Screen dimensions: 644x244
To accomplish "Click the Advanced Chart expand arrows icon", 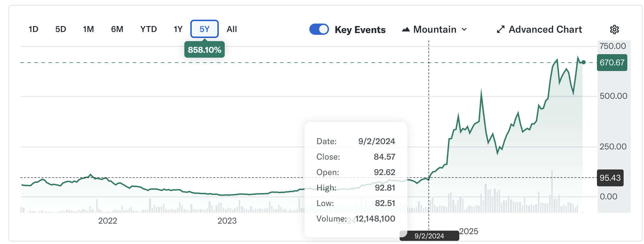I will pyautogui.click(x=501, y=30).
